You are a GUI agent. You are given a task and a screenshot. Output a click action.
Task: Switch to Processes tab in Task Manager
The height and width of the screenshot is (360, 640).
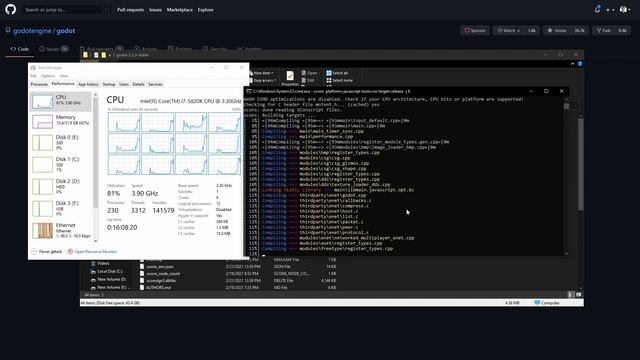point(39,84)
